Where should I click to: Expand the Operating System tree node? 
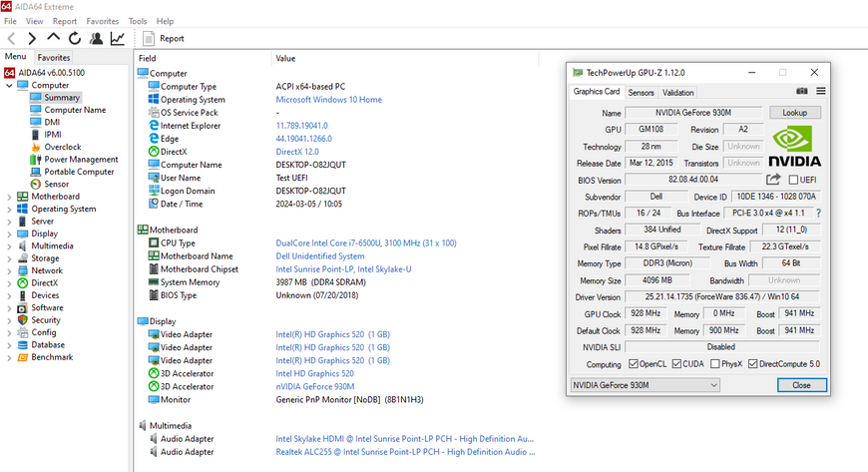click(x=9, y=209)
